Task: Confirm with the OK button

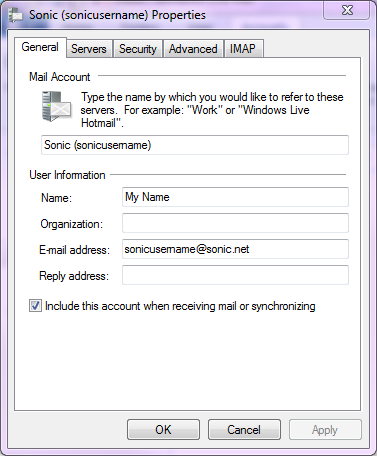Action: click(x=163, y=430)
